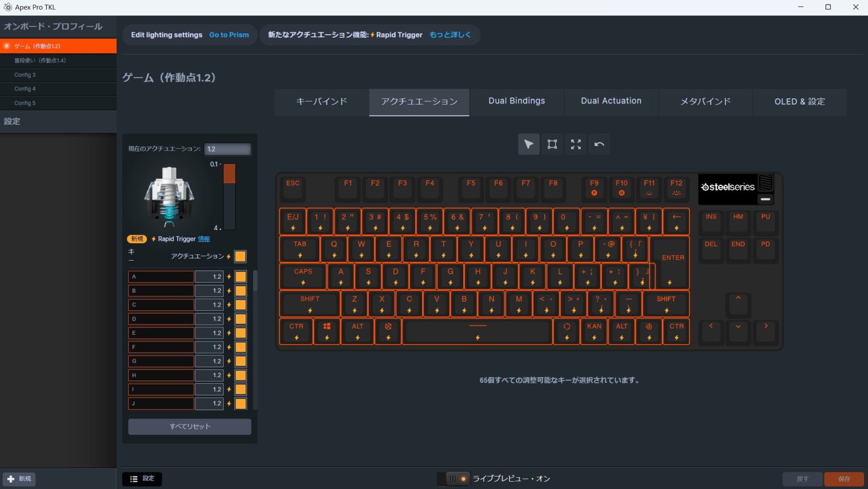868x489 pixels.
Task: Select the Config 3 profile
Action: pyautogui.click(x=58, y=75)
